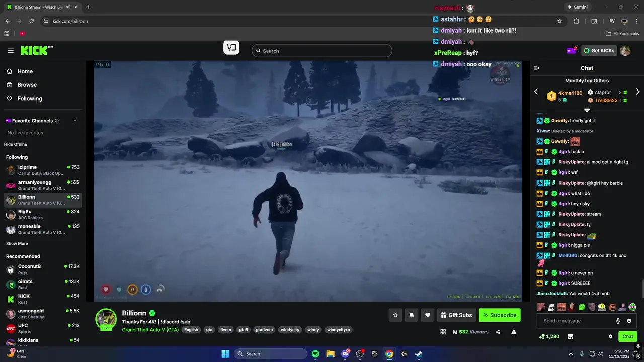Click the windycityrp stream tag
644x362 pixels.
point(338,330)
